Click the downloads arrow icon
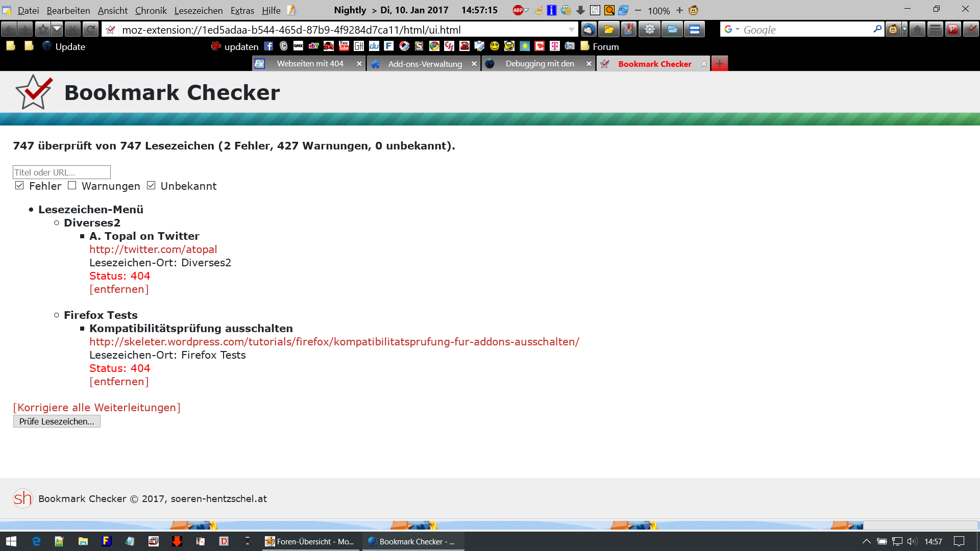This screenshot has height=551, width=980. pos(580,10)
